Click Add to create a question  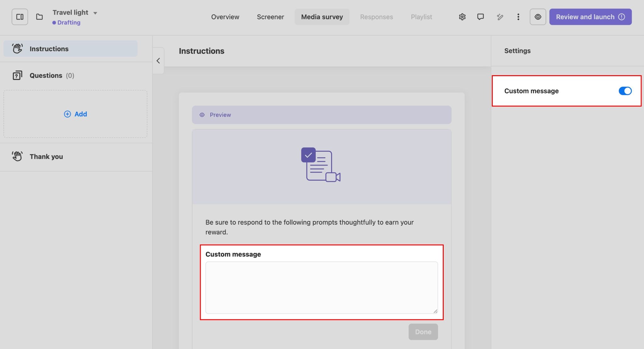pos(75,114)
